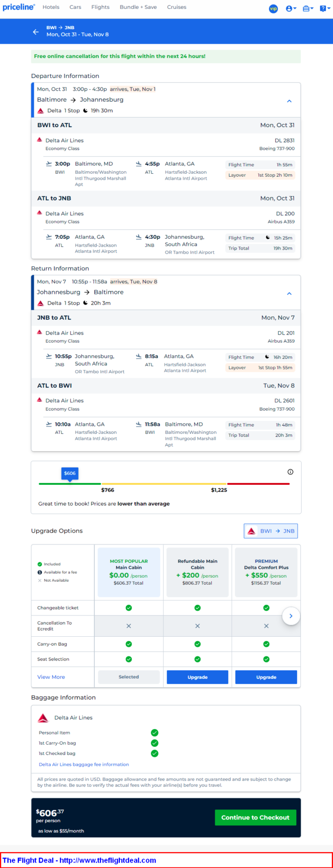Viewport: 333px width, 868px height.
Task: Open the Hotels nav item
Action: [51, 7]
